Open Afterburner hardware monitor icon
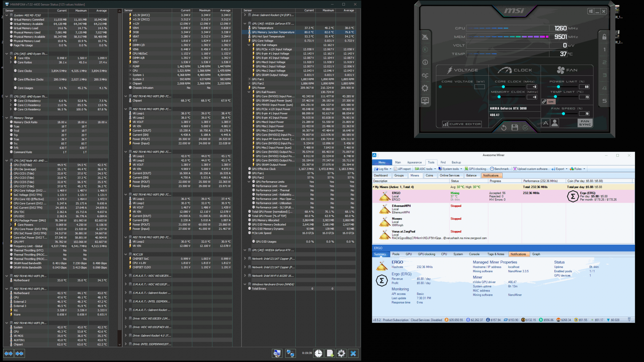Screen dimensions: 644x362 425,101
